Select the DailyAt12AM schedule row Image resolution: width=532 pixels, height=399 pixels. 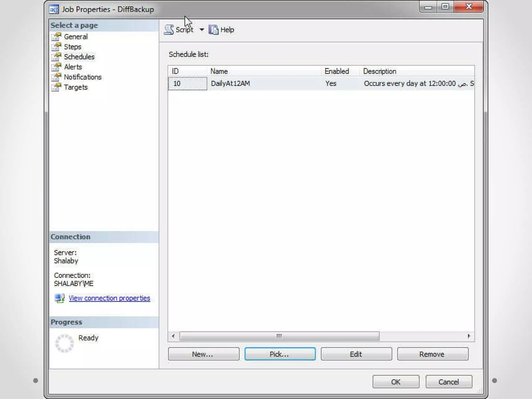230,83
